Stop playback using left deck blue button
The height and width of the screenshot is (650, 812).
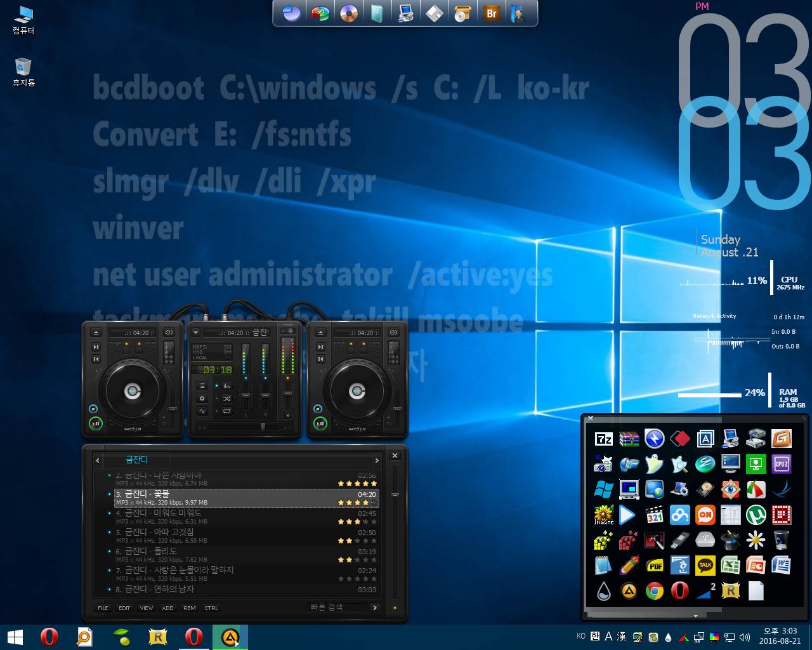click(93, 408)
